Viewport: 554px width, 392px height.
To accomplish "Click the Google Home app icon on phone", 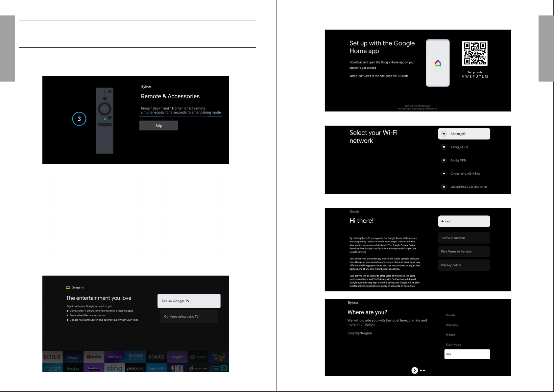I will click(x=438, y=63).
